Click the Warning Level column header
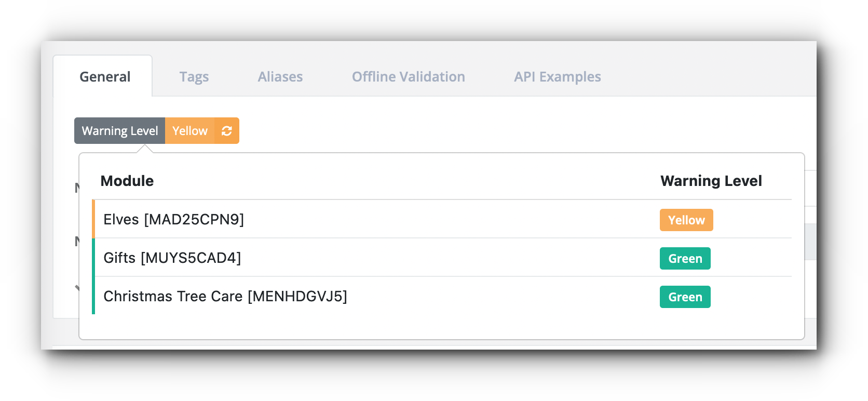Image resolution: width=868 pixels, height=401 pixels. coord(711,181)
